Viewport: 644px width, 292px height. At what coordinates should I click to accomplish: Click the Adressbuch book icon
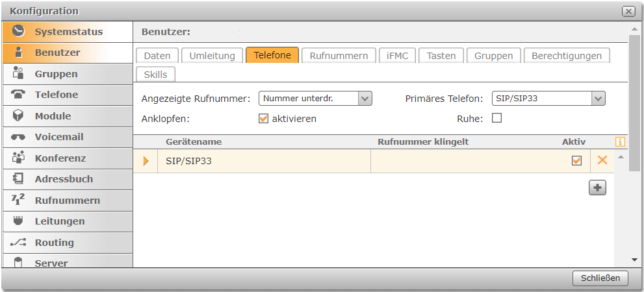pyautogui.click(x=18, y=178)
